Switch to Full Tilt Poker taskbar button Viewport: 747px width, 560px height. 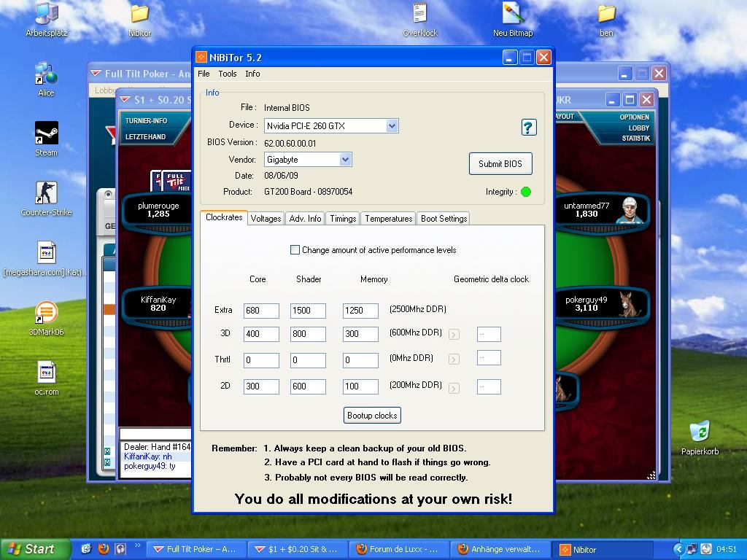[x=197, y=550]
